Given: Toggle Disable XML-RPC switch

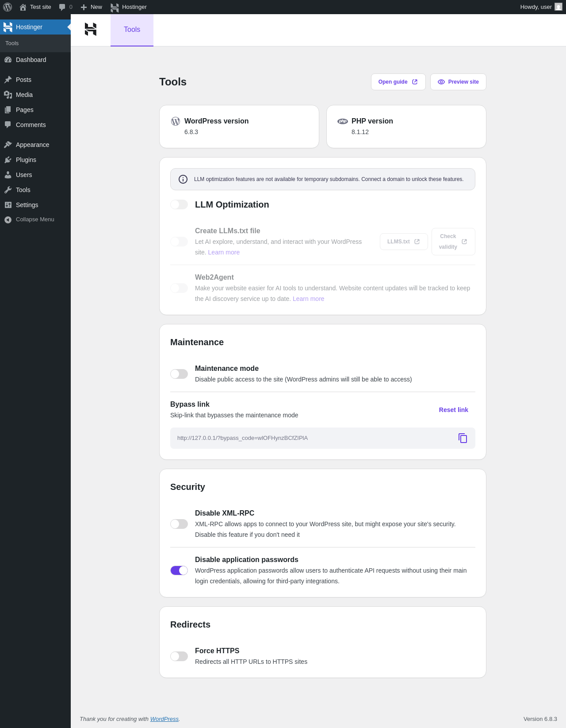Looking at the screenshot, I should 179,524.
